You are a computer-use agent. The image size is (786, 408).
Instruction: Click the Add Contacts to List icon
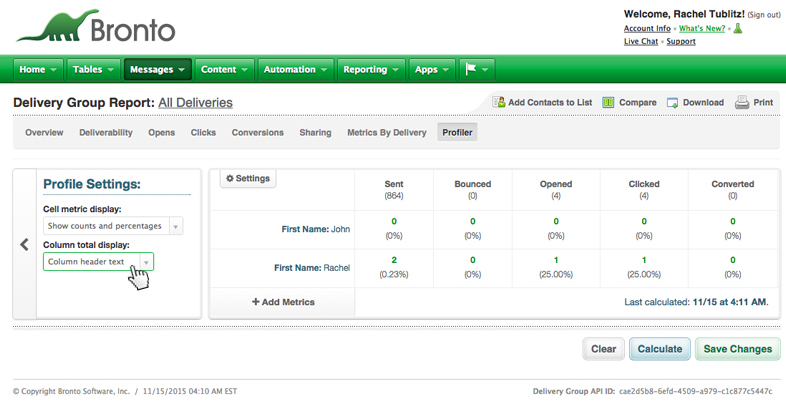(x=499, y=103)
